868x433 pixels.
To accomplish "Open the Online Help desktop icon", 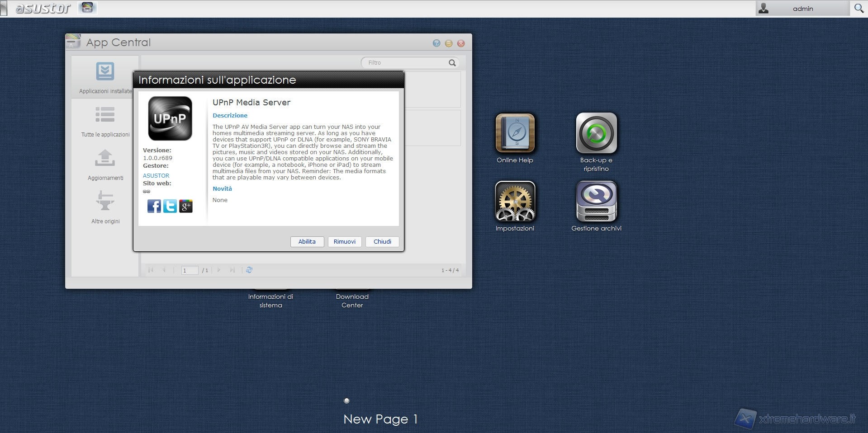I will coord(515,133).
